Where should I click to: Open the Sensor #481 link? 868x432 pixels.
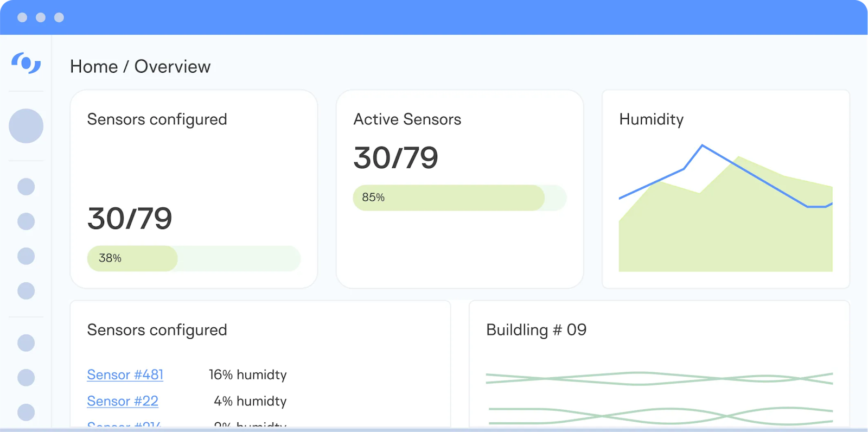pos(125,375)
